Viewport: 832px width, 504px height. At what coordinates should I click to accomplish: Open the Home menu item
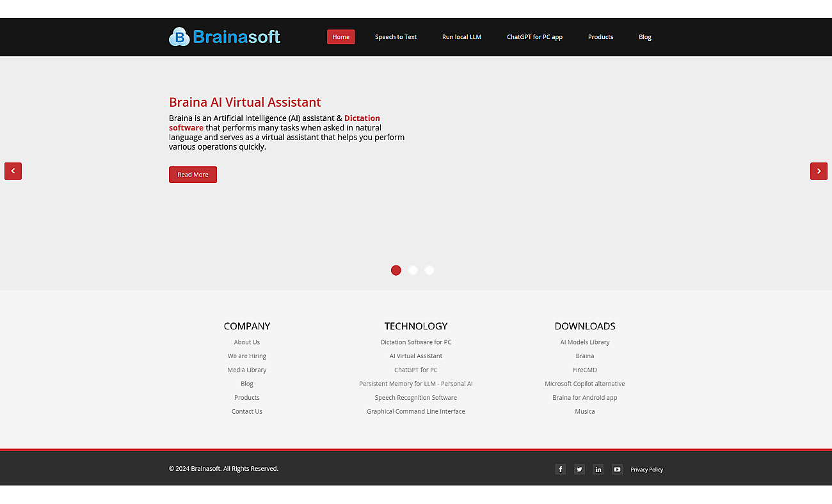click(340, 37)
